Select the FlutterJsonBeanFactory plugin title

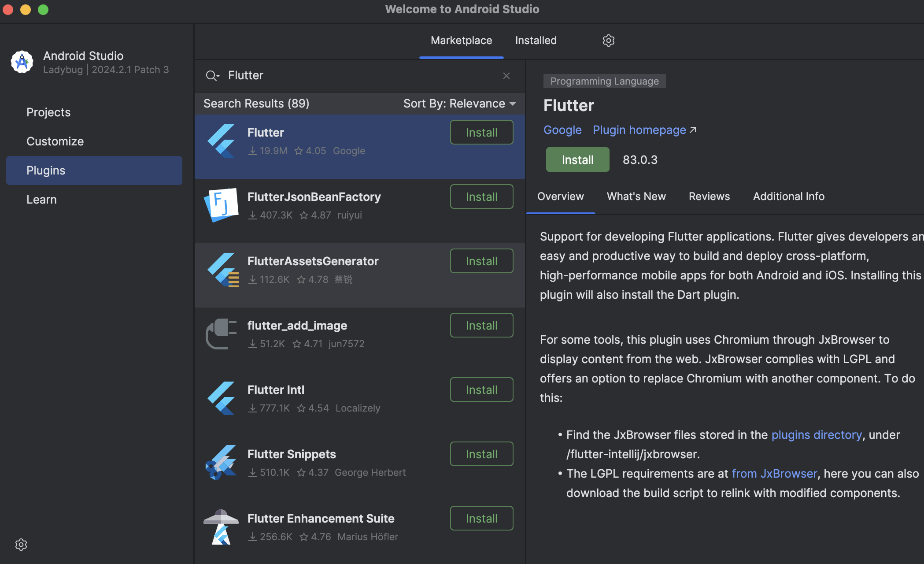[x=314, y=197]
